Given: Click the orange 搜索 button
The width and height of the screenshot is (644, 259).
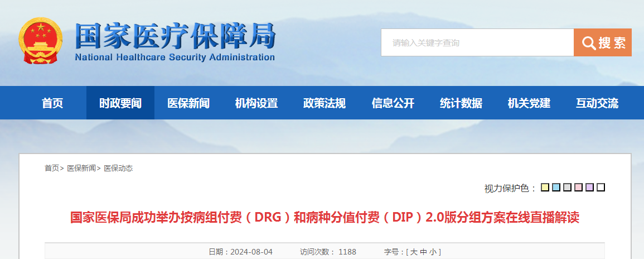Looking at the screenshot, I should point(603,42).
